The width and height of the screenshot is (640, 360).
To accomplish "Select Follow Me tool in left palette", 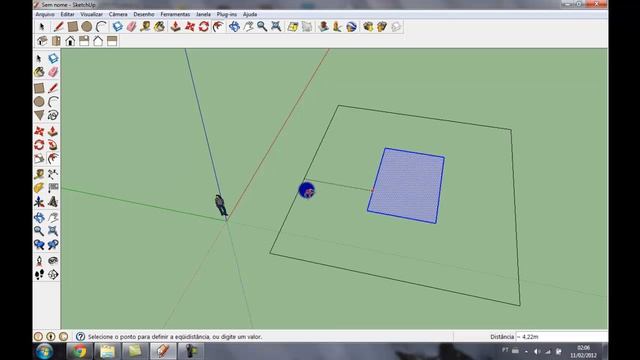I will (x=53, y=145).
